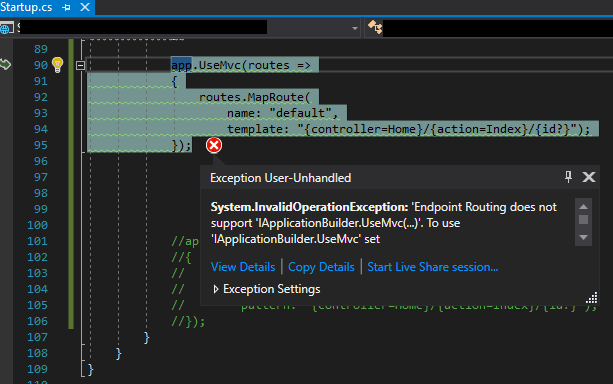Collapse the code block at line 90
Image resolution: width=613 pixels, height=384 pixels.
[x=81, y=66]
